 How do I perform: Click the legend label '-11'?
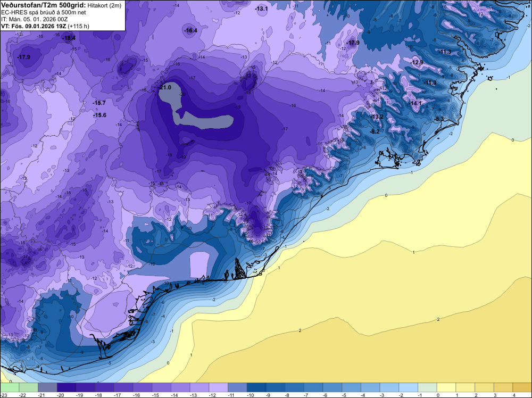click(x=231, y=395)
